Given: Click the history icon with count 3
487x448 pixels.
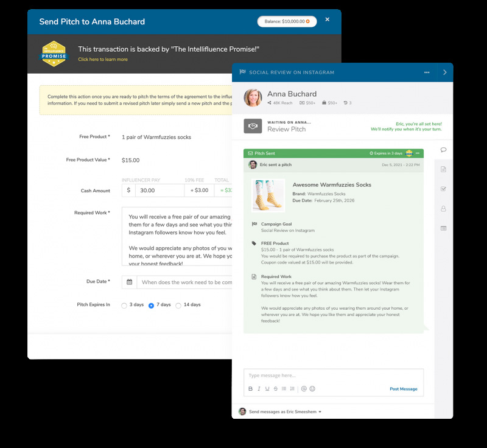Looking at the screenshot, I should tap(345, 103).
